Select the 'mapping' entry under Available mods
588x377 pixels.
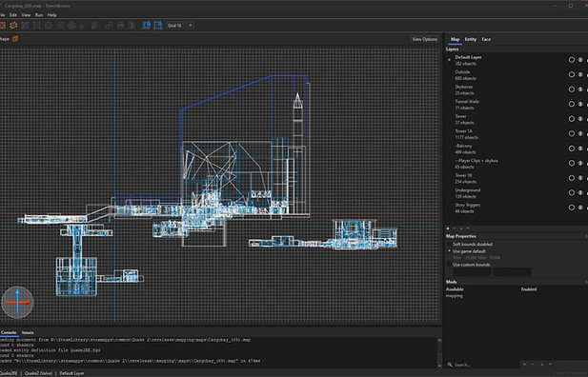455,296
